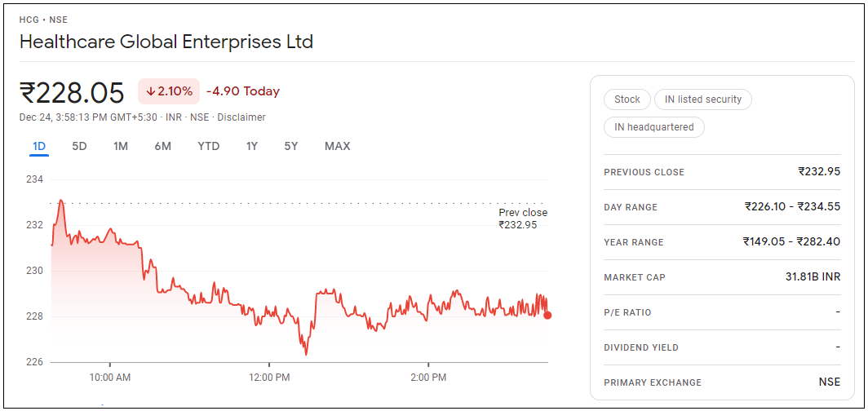Screen dimensions: 868x411
Task: Click the 10:00 AM axis label
Action: [110, 378]
